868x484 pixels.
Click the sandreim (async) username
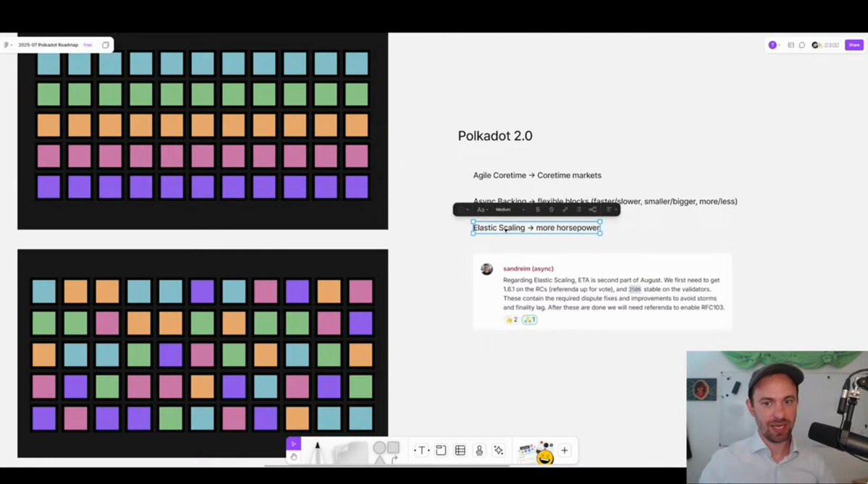coord(528,269)
